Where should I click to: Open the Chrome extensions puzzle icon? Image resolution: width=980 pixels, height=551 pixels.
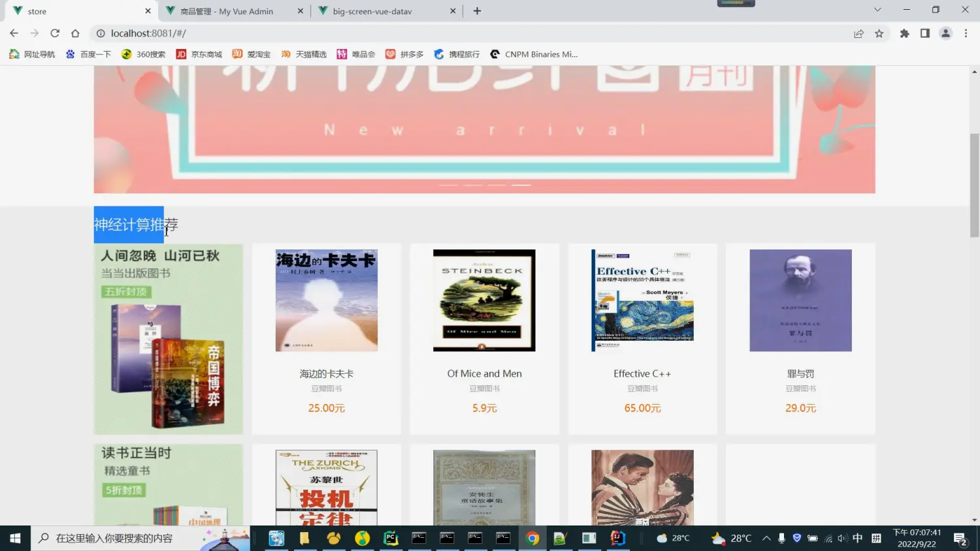click(904, 33)
